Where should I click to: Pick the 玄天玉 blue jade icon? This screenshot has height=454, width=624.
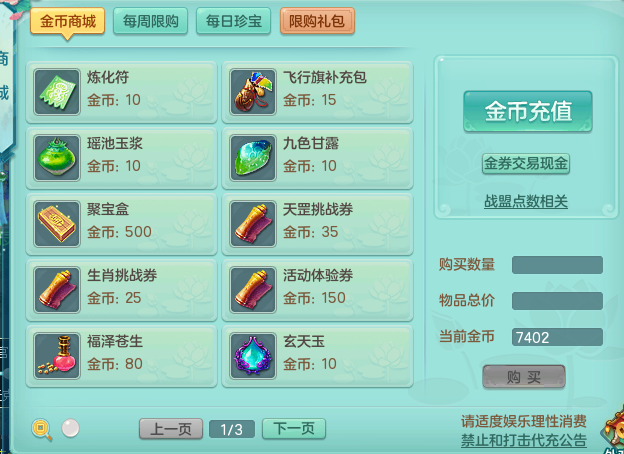coord(253,356)
